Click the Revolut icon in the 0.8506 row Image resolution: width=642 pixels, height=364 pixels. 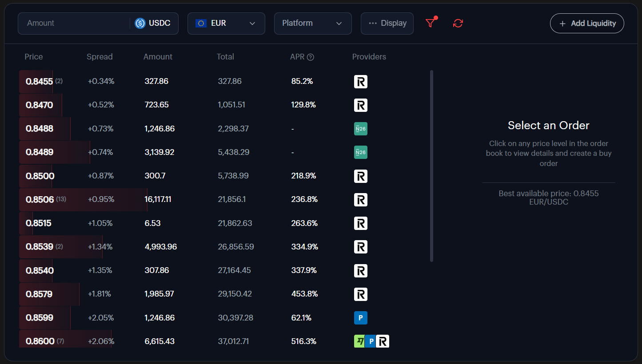click(x=361, y=200)
